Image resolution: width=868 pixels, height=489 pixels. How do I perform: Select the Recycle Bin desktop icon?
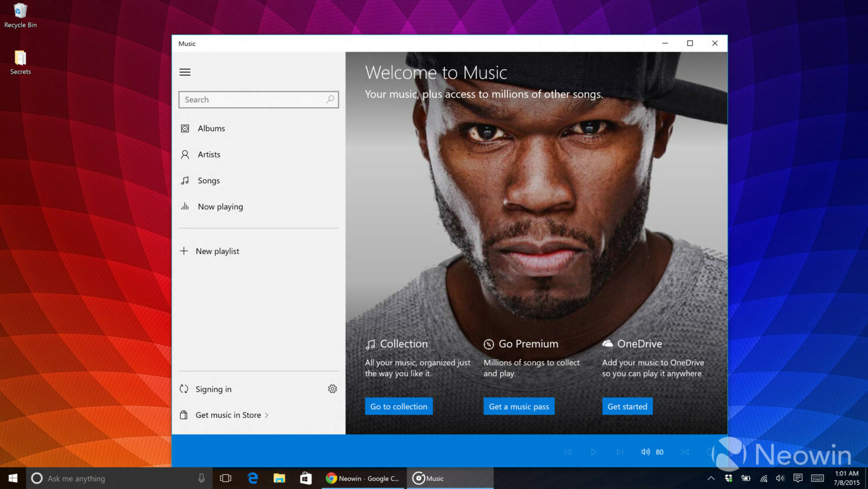point(21,16)
